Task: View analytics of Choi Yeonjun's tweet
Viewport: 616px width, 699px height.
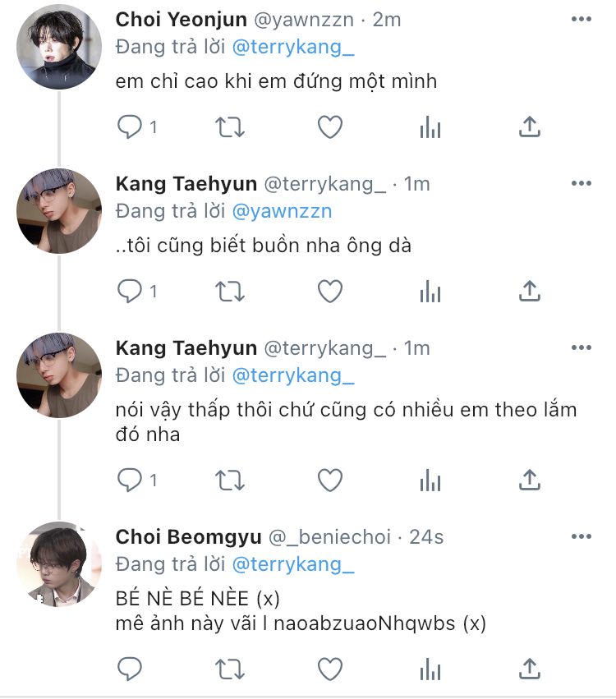Action: click(430, 127)
